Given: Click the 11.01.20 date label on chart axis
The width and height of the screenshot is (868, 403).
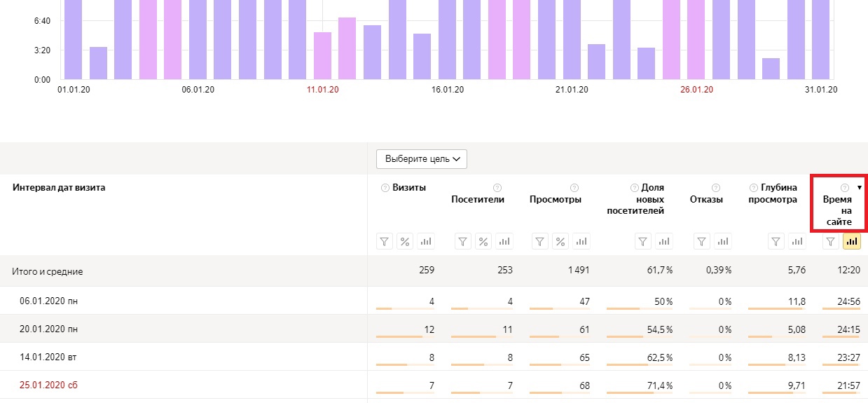Looking at the screenshot, I should [x=322, y=90].
